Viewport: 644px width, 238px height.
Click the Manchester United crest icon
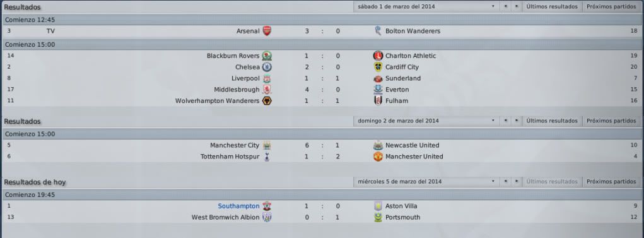[378, 157]
